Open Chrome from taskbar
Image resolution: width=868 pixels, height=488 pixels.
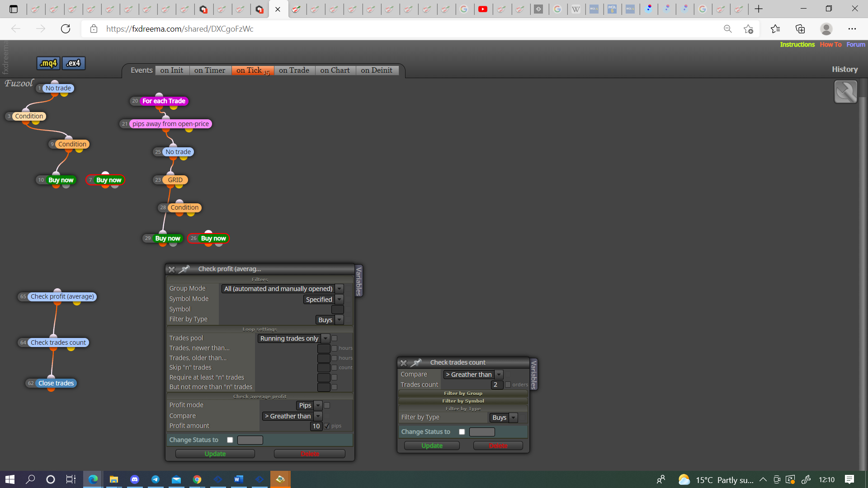pyautogui.click(x=197, y=479)
